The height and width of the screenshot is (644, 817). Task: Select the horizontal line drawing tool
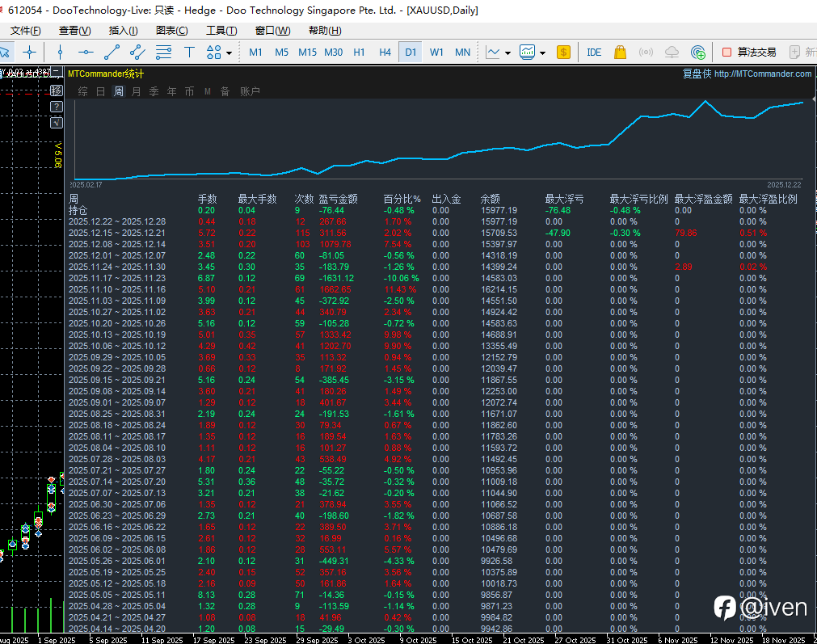[86, 53]
